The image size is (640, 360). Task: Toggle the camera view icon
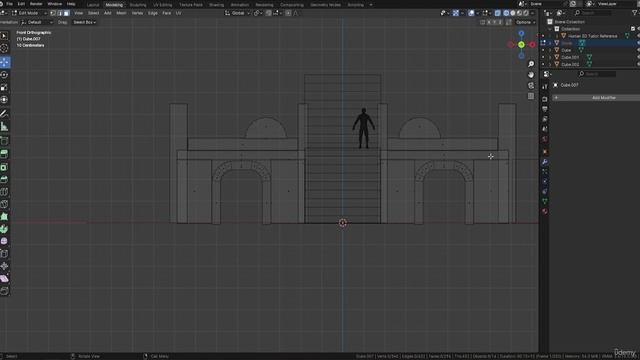531,85
